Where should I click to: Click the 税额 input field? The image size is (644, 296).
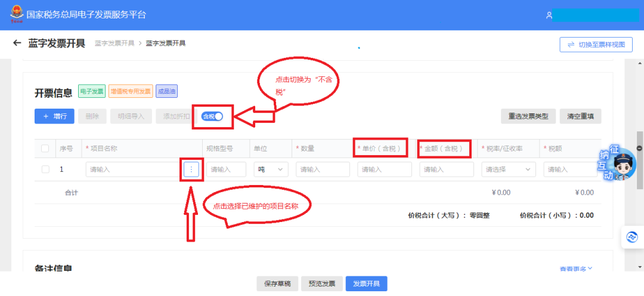(x=570, y=169)
